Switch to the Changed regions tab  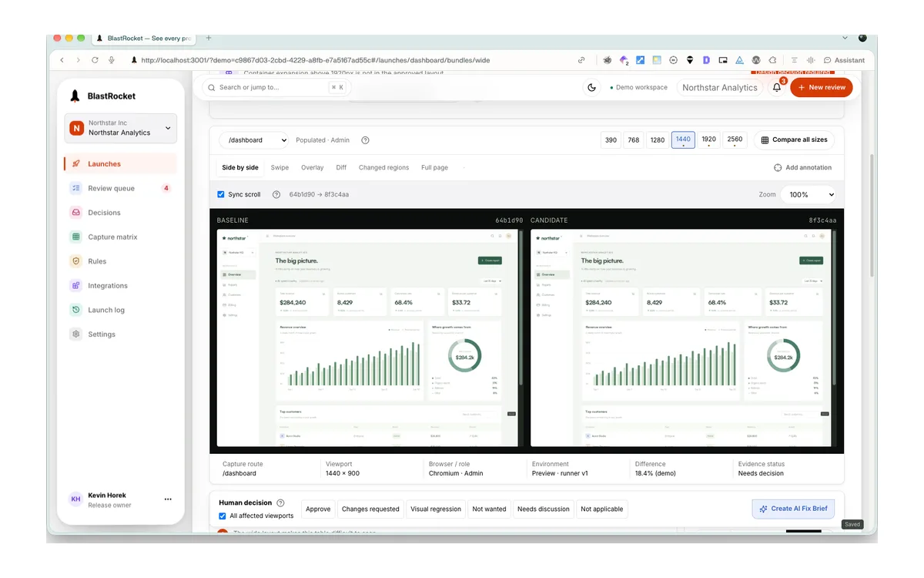point(383,167)
